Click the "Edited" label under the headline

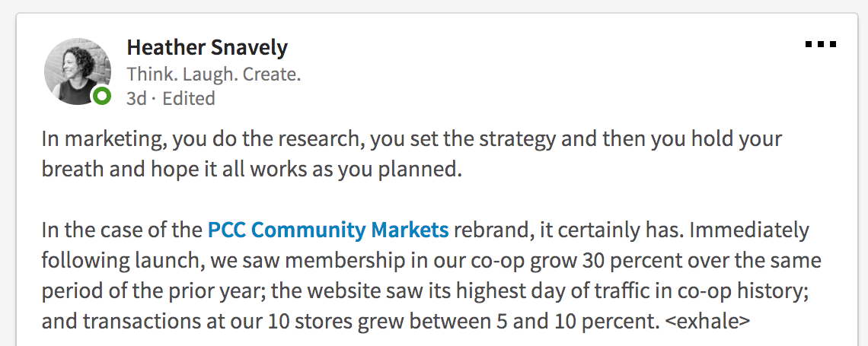click(188, 98)
